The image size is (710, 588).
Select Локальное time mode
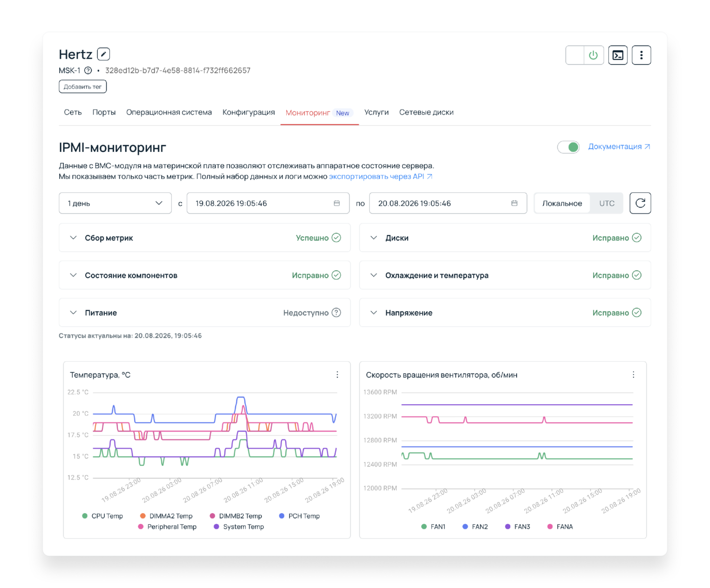pyautogui.click(x=562, y=203)
